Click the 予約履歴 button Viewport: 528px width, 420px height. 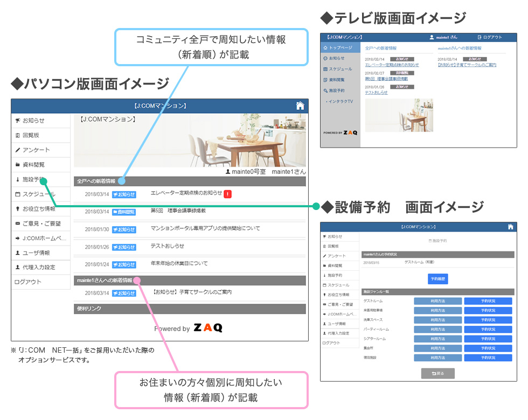coord(437,279)
